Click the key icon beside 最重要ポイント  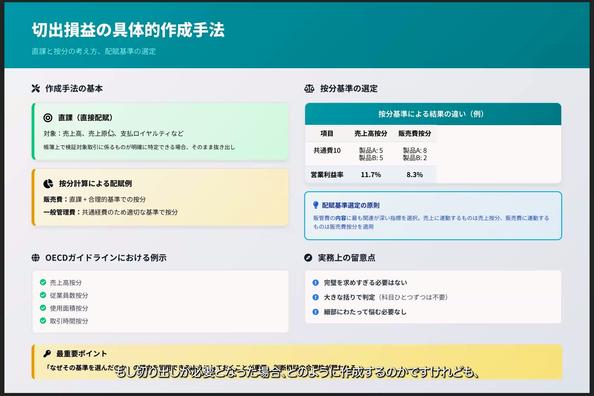[47, 354]
